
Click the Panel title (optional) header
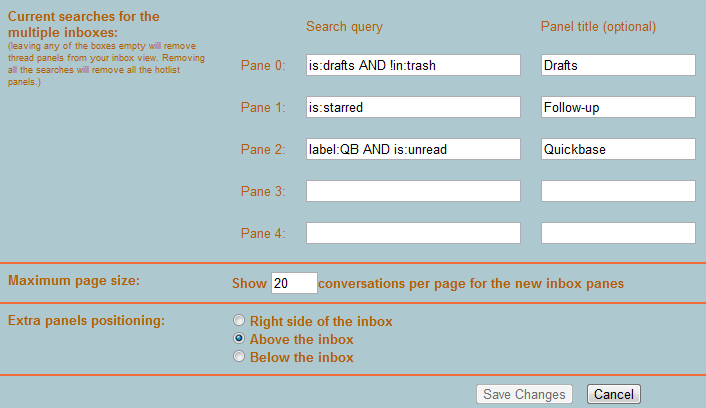pyautogui.click(x=598, y=25)
